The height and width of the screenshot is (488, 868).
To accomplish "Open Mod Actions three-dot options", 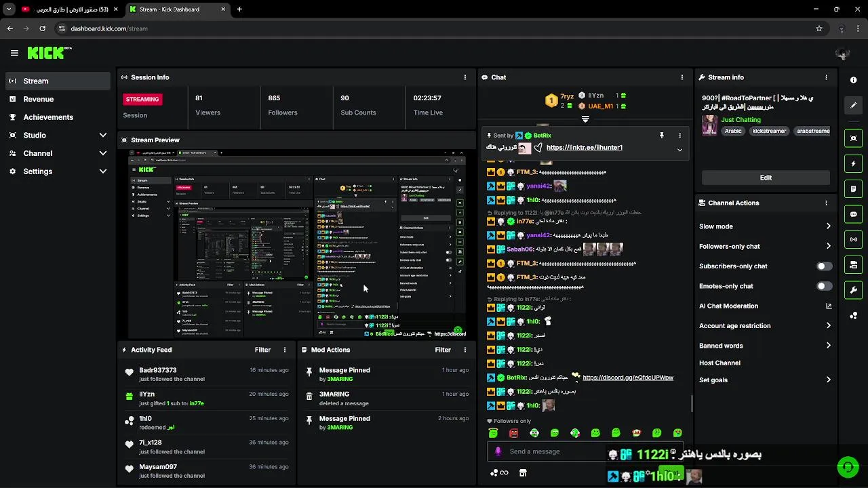I will coord(465,350).
